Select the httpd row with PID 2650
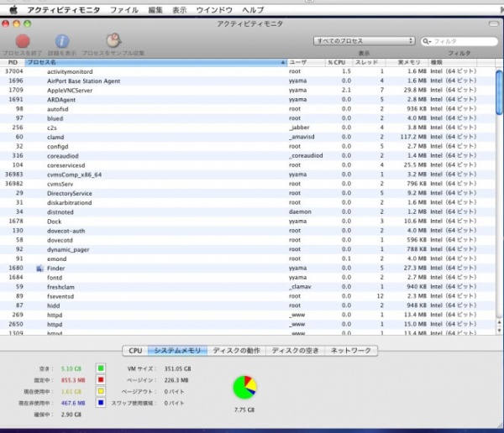This screenshot has height=433, width=504. click(x=248, y=324)
